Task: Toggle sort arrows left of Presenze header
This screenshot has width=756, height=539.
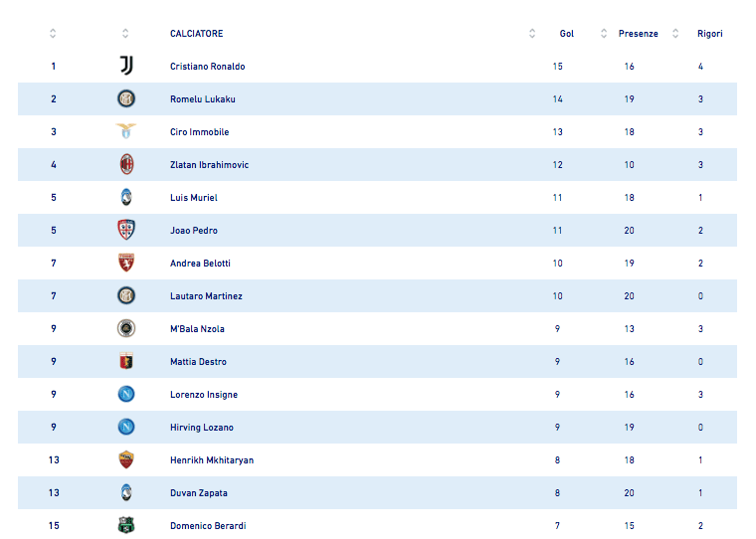Action: coord(604,34)
